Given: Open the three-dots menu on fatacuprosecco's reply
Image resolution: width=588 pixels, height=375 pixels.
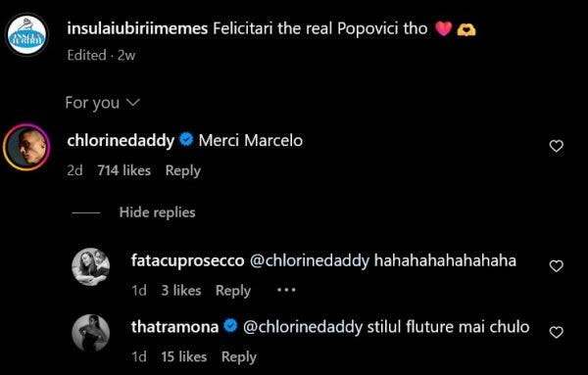Looking at the screenshot, I should [286, 290].
